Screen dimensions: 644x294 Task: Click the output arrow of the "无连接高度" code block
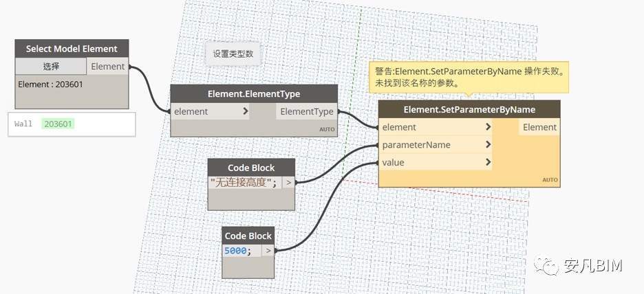pos(288,182)
